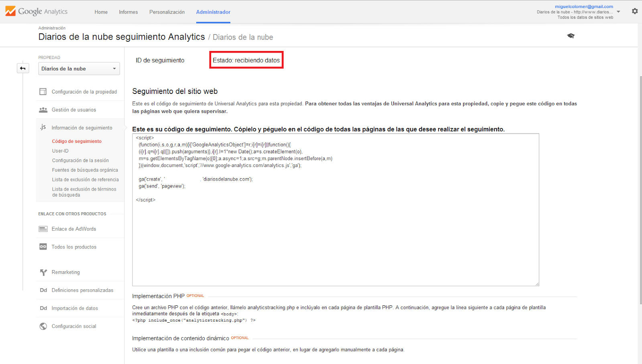The image size is (642, 364).
Task: Open Lista de exclusión de referencia
Action: pyautogui.click(x=85, y=180)
